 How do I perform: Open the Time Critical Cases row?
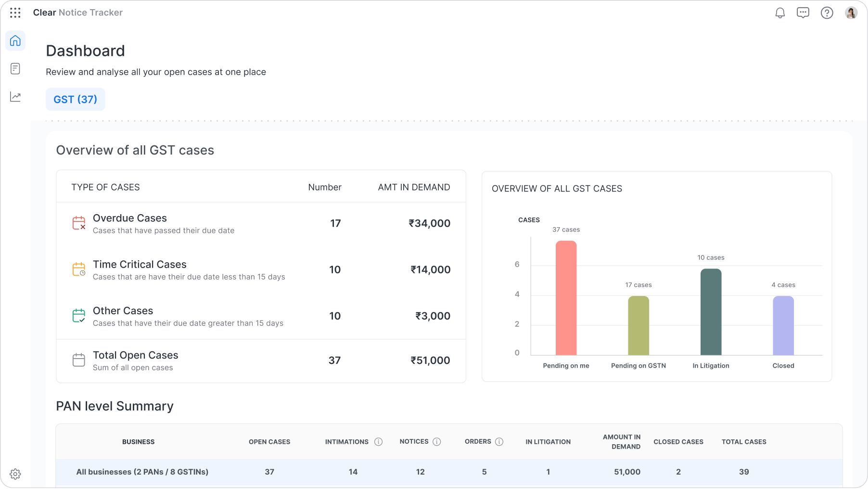(x=261, y=270)
